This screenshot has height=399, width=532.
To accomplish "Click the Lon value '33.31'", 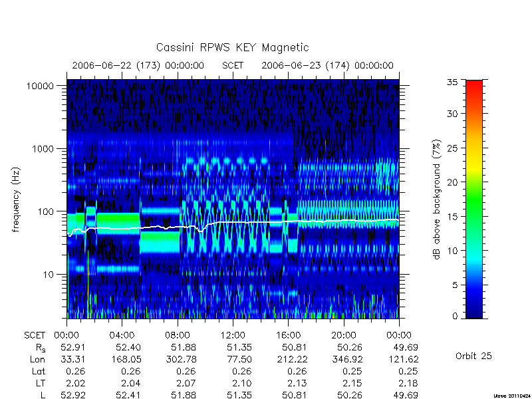I will (x=73, y=359).
